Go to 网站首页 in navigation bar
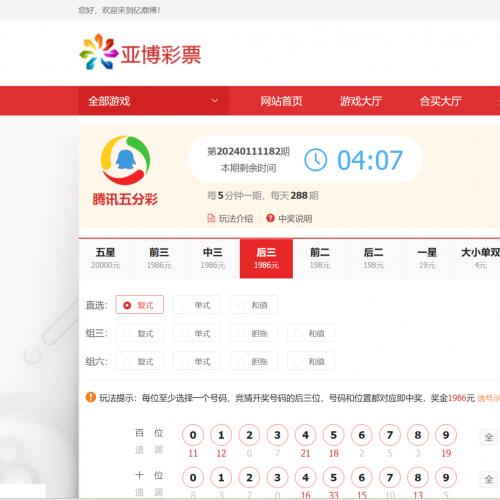 (281, 101)
